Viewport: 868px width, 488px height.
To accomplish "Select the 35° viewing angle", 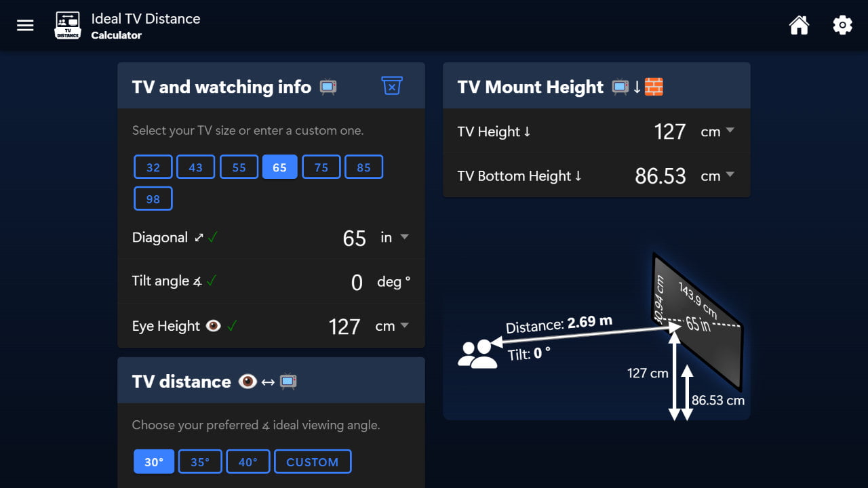I will [x=200, y=462].
